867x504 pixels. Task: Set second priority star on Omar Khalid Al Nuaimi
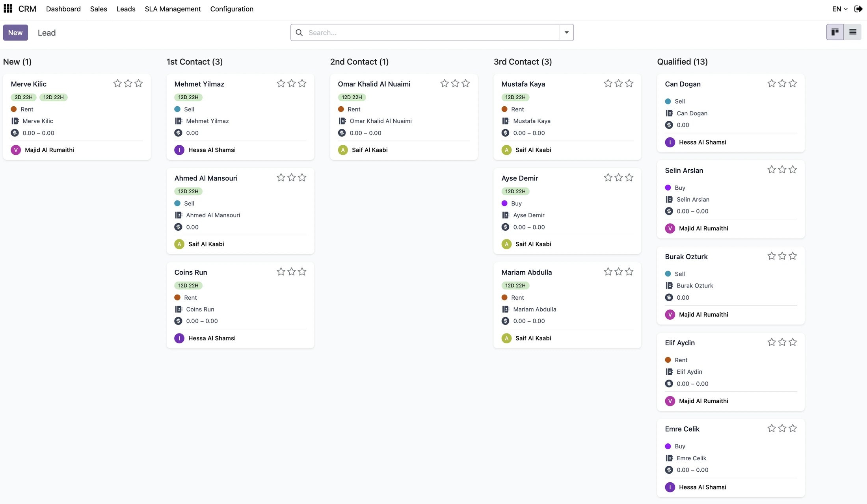(x=455, y=83)
